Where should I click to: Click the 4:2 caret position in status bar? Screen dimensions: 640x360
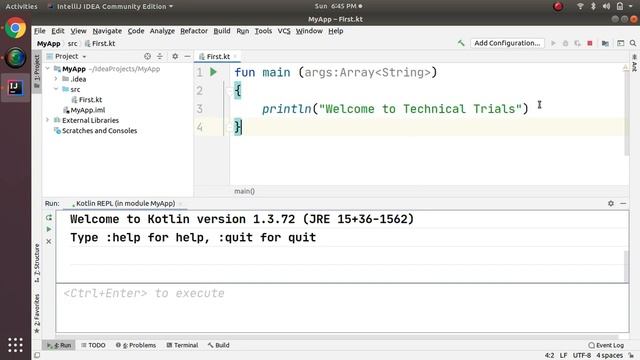(549, 356)
